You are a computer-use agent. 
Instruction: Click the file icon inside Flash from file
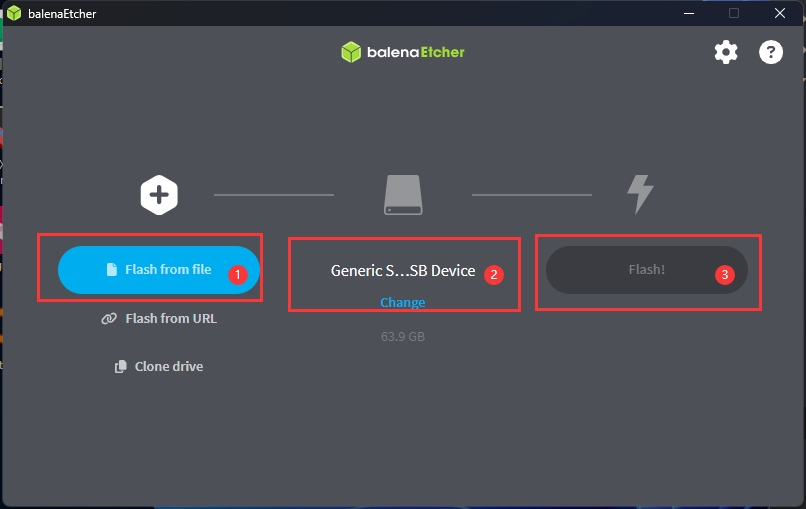point(112,269)
